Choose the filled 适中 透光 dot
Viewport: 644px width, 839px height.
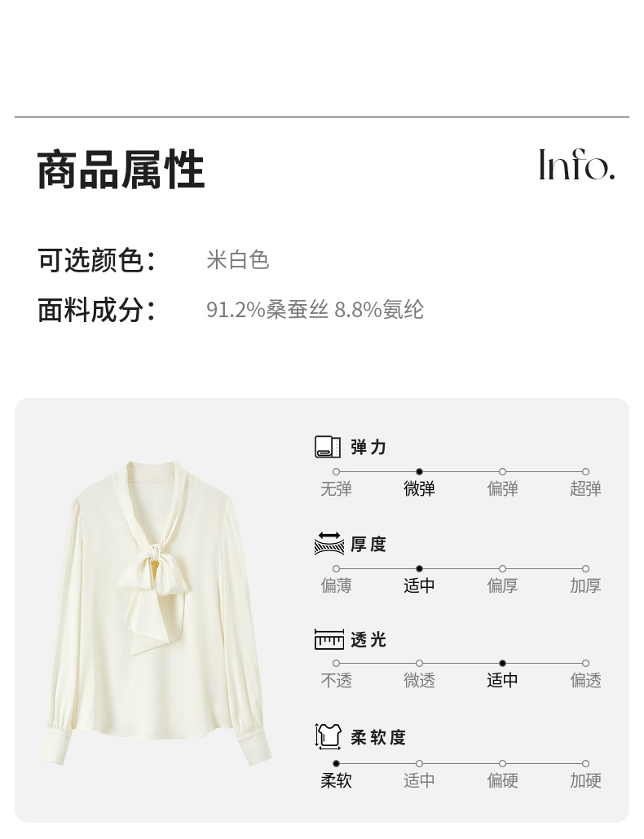pos(502,664)
